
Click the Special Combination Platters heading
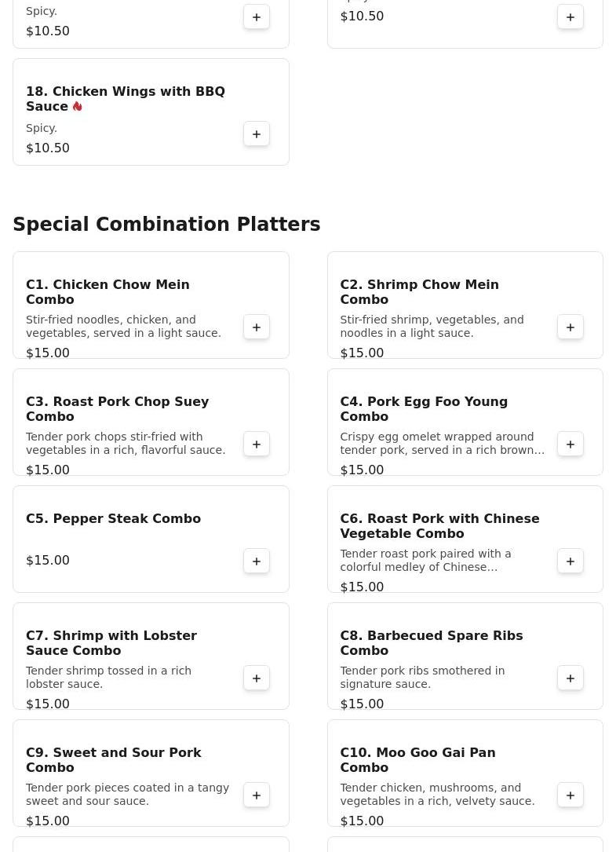(x=166, y=224)
